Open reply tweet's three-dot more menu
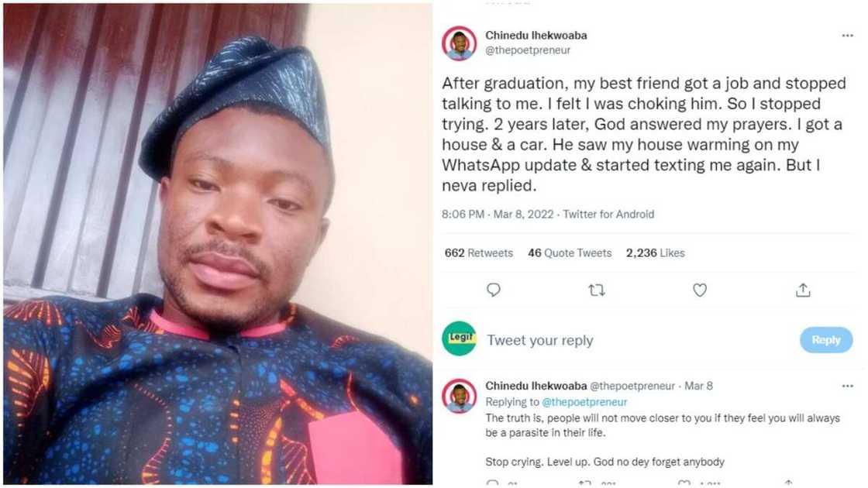The image size is (868, 488). tap(847, 386)
